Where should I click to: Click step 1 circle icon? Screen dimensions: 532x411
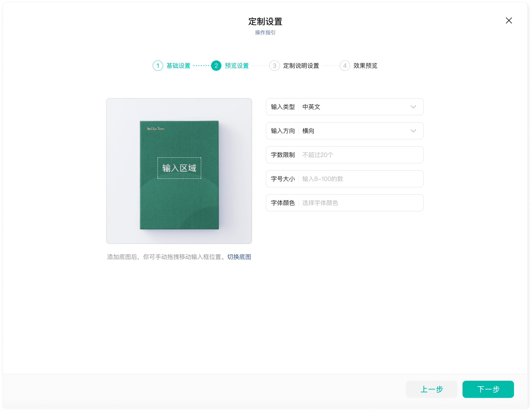click(158, 66)
